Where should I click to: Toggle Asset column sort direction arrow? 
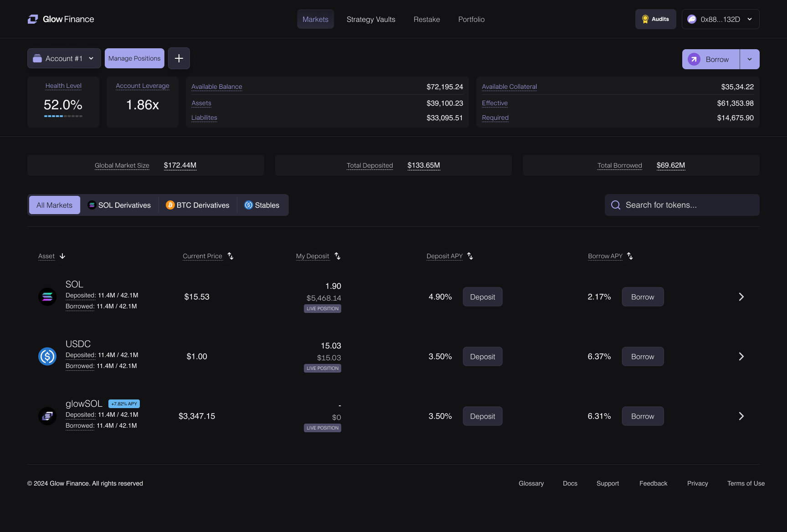coord(62,256)
